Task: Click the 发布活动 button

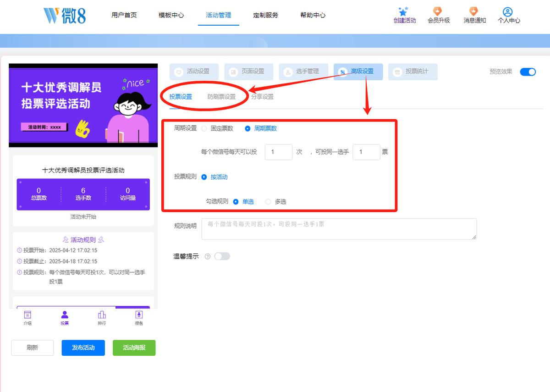Action: click(x=83, y=348)
